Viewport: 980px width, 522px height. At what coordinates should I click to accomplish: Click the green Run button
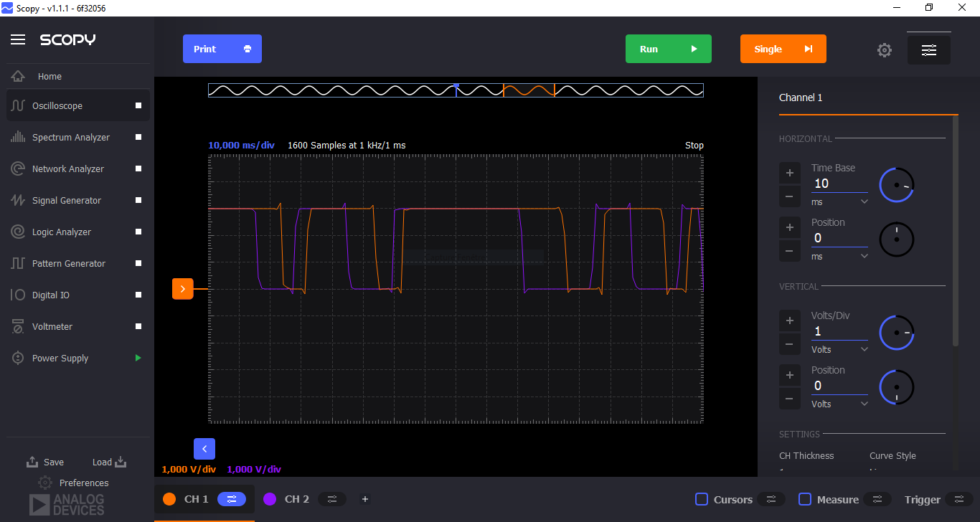[669, 49]
